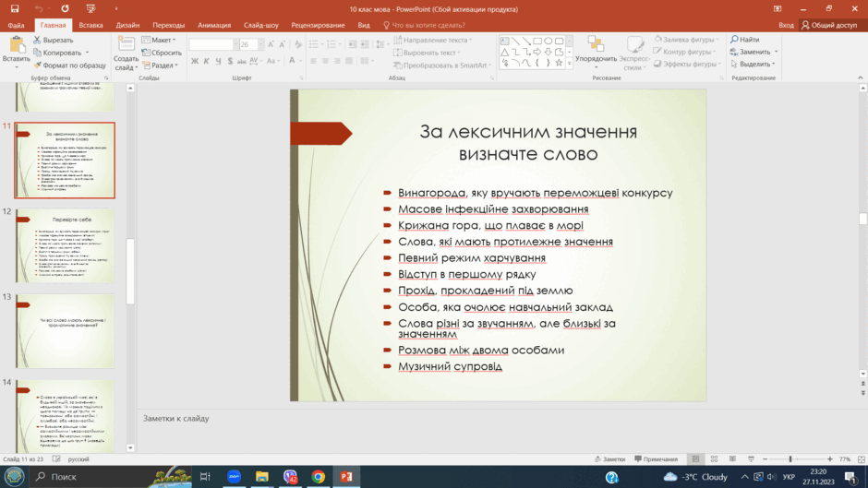Open Chrome from the taskbar
Screen dimensions: 868x488
tap(319, 476)
